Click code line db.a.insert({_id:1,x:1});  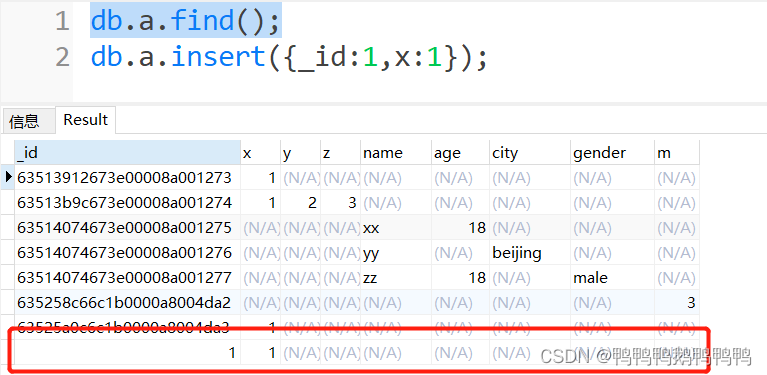(290, 58)
